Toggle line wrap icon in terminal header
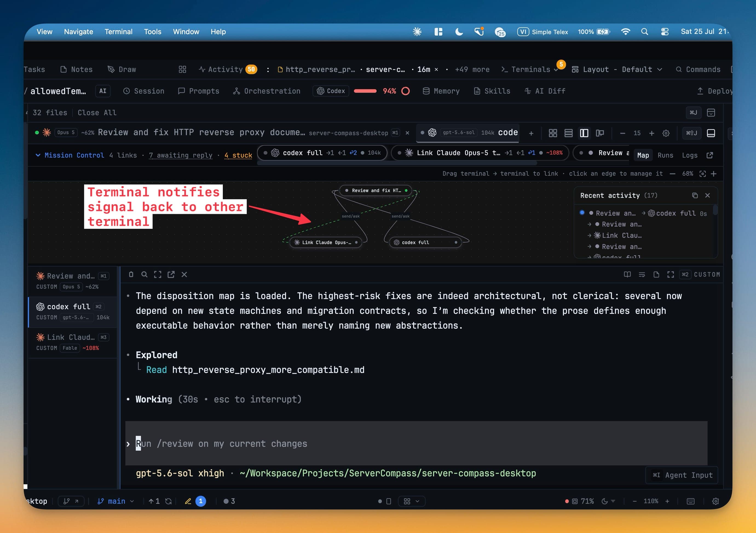The width and height of the screenshot is (756, 533). pos(642,274)
